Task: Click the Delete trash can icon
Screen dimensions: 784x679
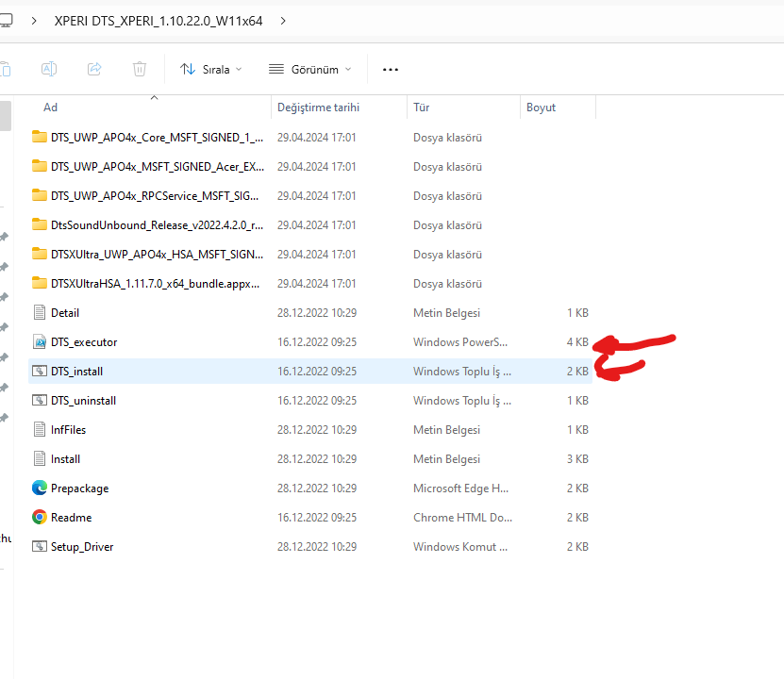Action: coord(140,69)
